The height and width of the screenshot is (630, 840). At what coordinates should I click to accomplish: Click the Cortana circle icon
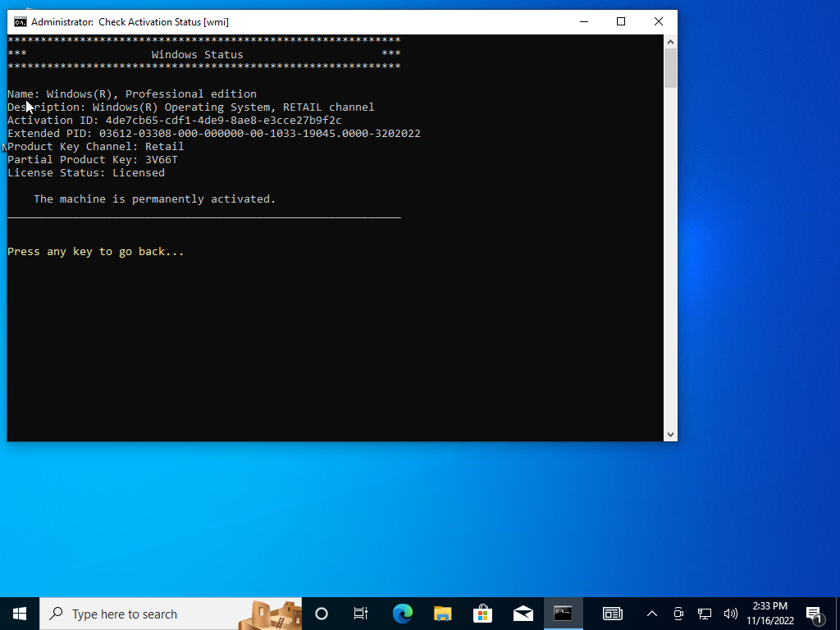pos(322,614)
